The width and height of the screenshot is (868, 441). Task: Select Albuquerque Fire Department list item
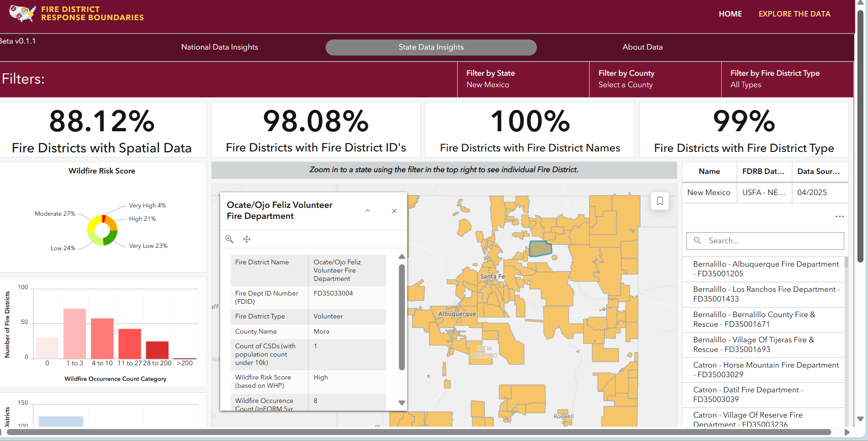click(763, 269)
